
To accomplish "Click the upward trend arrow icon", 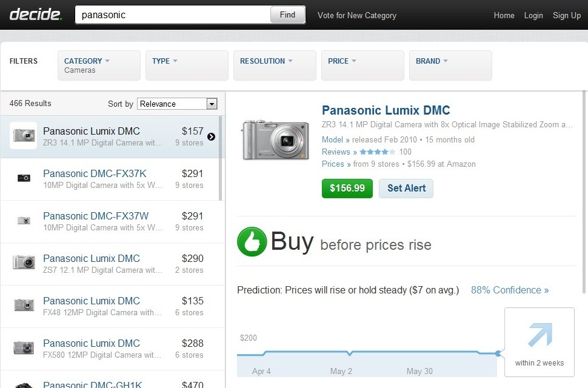I will click(x=540, y=334).
